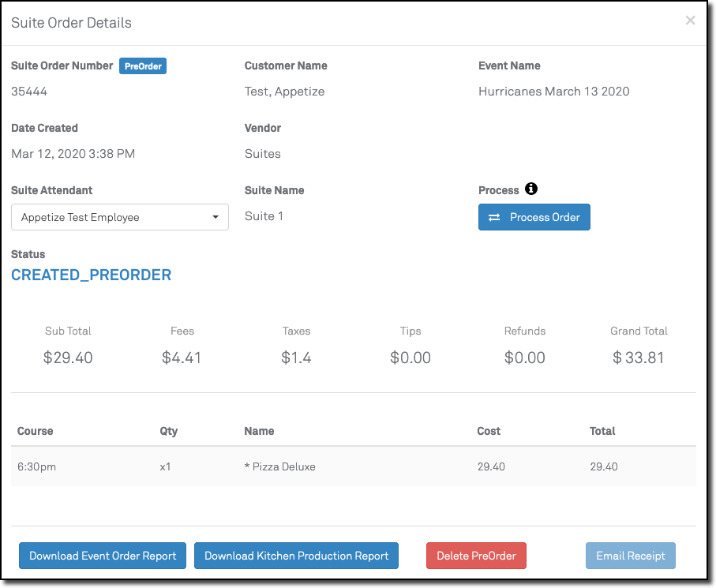Send receipt via Email Receipt button
Screen dimensions: 716x588
point(630,556)
